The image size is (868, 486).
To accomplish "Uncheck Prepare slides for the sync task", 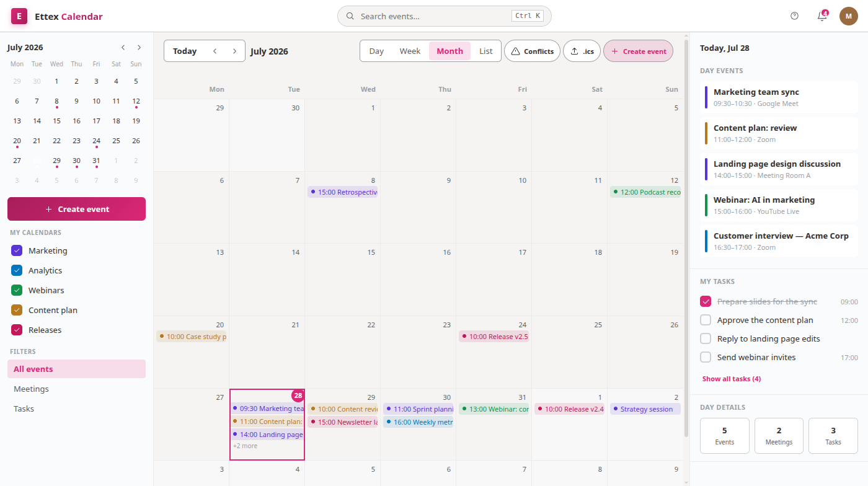I will [x=706, y=301].
